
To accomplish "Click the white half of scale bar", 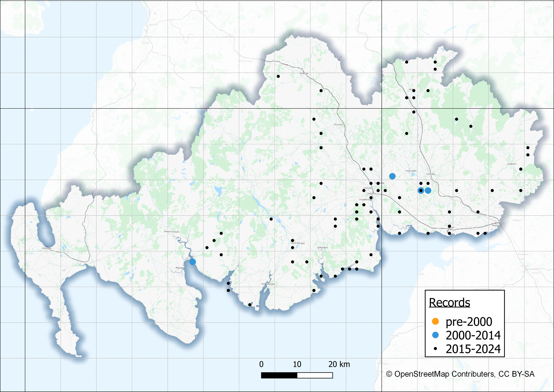I will coord(315,375).
